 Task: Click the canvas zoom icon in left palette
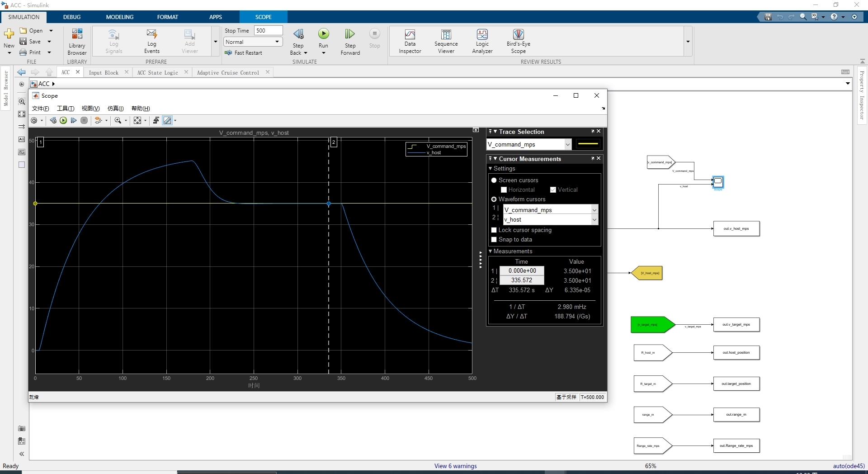point(22,101)
